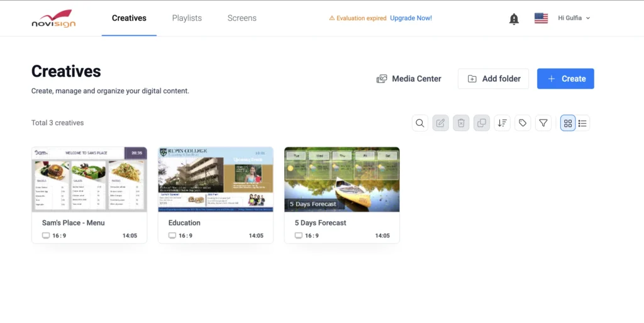Screen dimensions: 644x323
Task: Switch to list view
Action: (x=582, y=123)
